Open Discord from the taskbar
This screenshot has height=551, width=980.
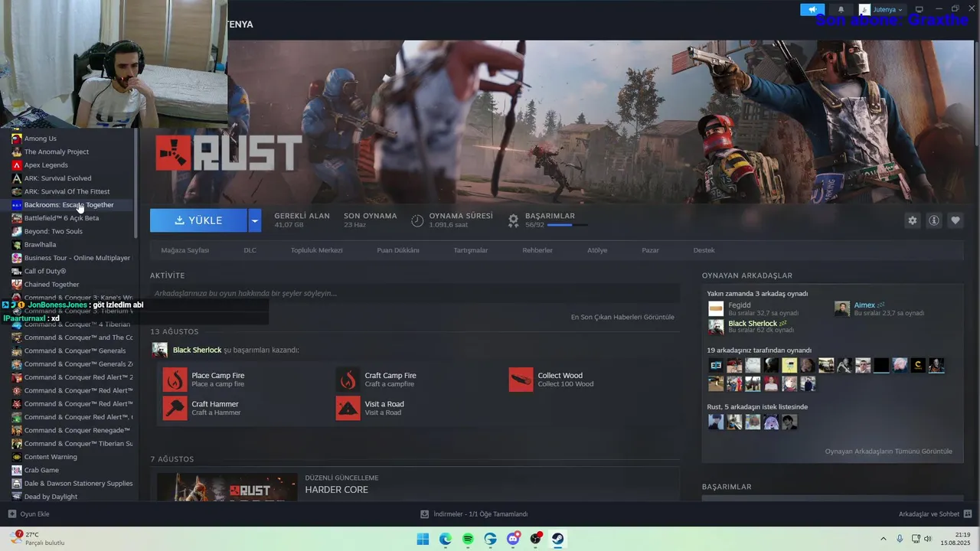513,539
